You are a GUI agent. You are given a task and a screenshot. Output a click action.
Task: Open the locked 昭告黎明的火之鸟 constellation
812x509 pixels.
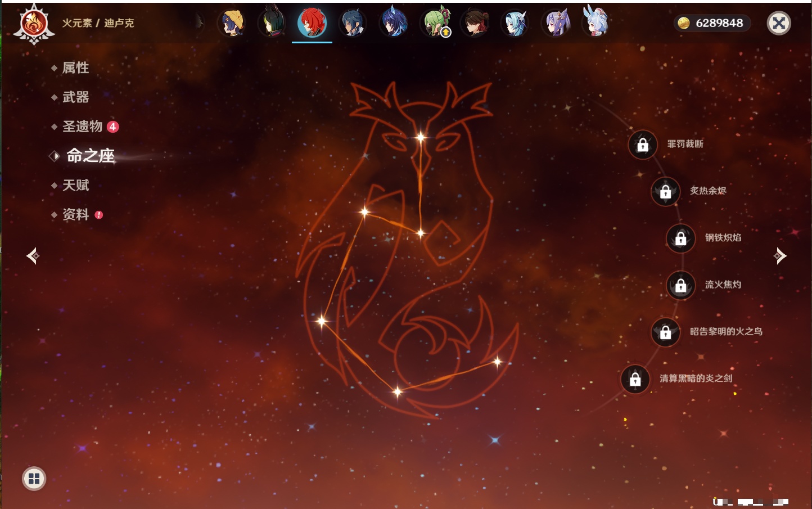coord(666,332)
